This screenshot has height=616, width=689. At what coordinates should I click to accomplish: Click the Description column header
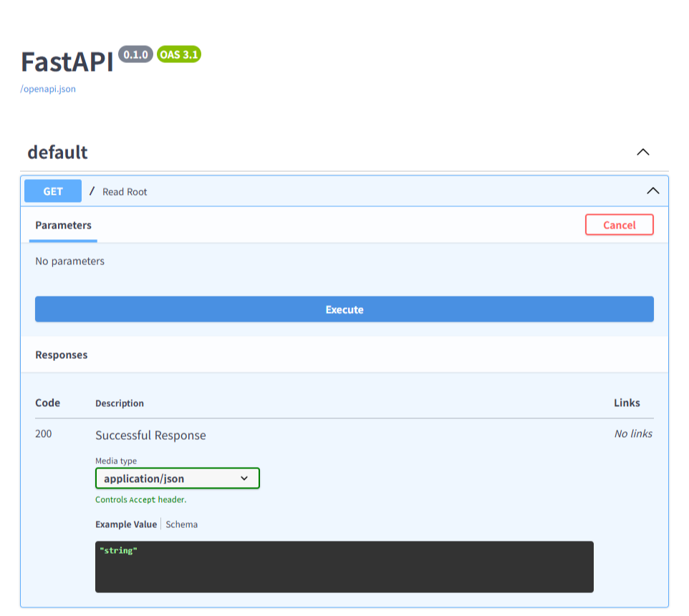click(120, 403)
